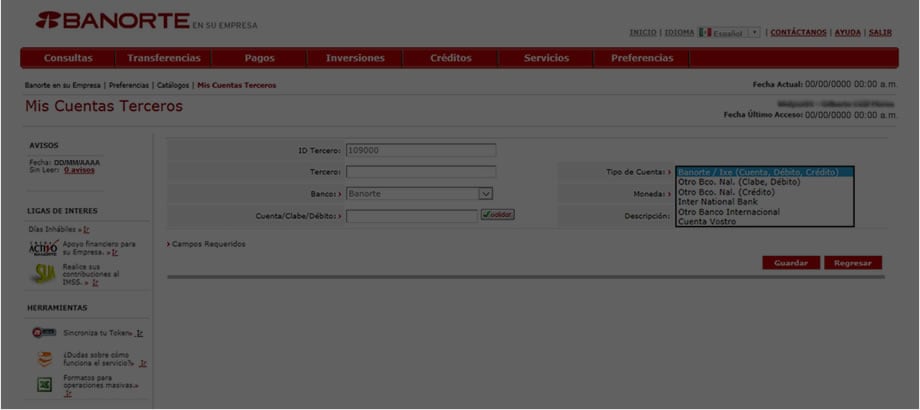Screen dimensions: 920x410
Task: Click the SUA IMSS contributions icon
Action: pyautogui.click(x=45, y=274)
